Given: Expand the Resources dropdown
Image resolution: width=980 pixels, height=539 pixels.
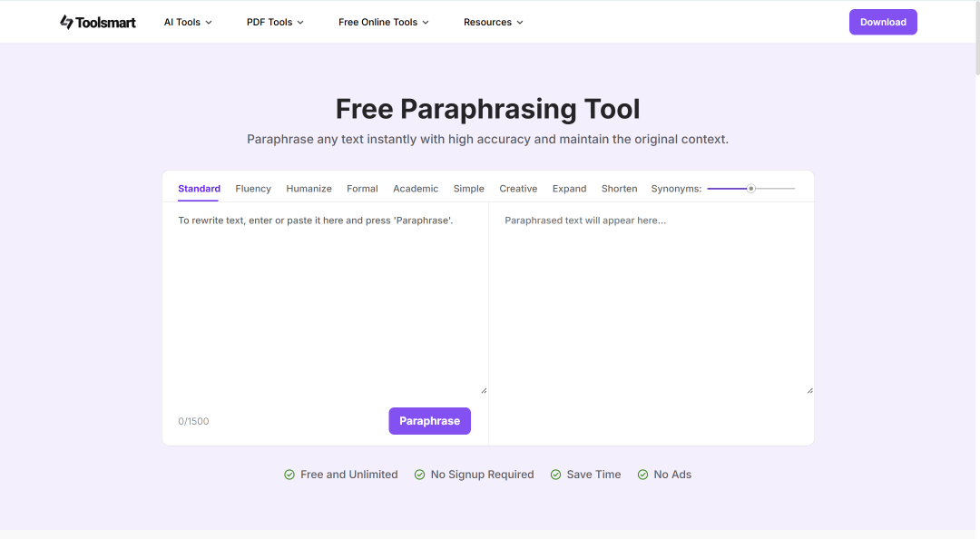Looking at the screenshot, I should coord(493,22).
